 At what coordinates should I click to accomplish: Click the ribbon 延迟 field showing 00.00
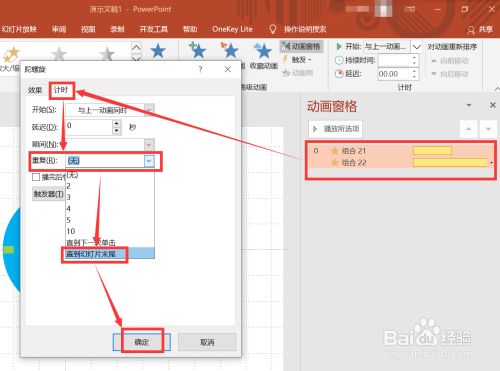393,74
